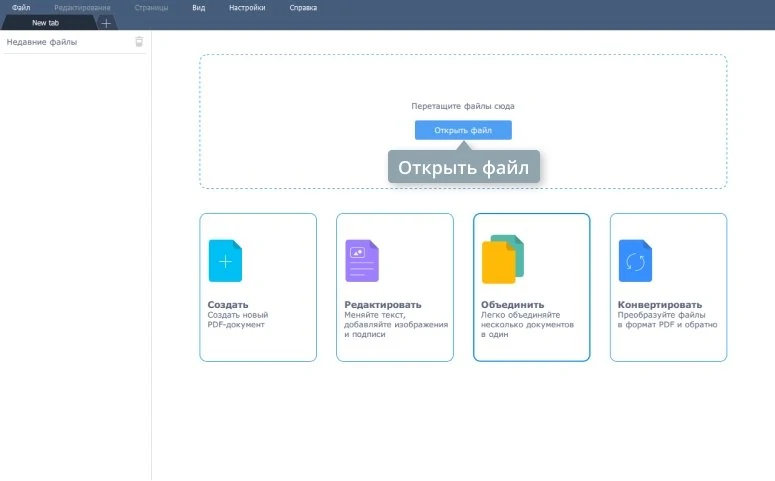Screen dimensions: 775x481
Task: Click the cyan Create document icon
Action: pos(225,261)
